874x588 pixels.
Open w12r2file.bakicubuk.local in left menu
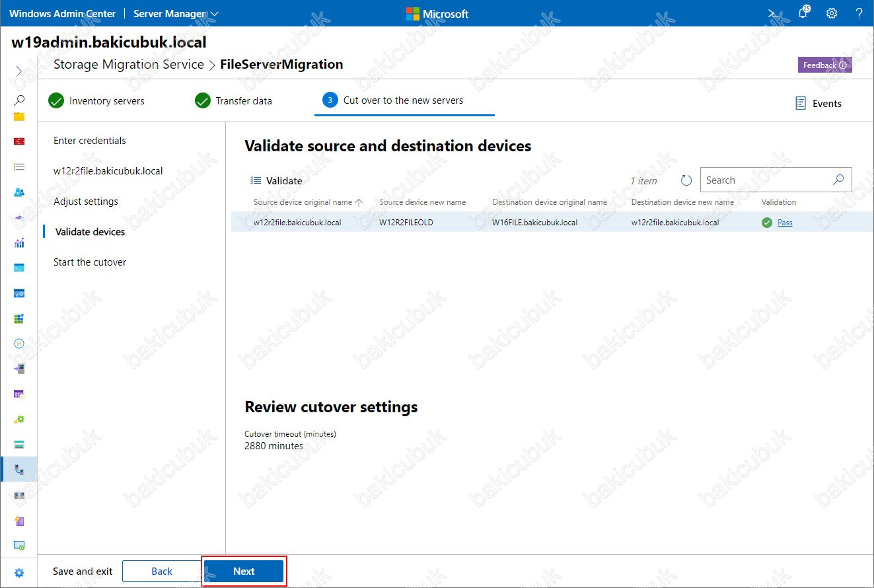point(108,171)
